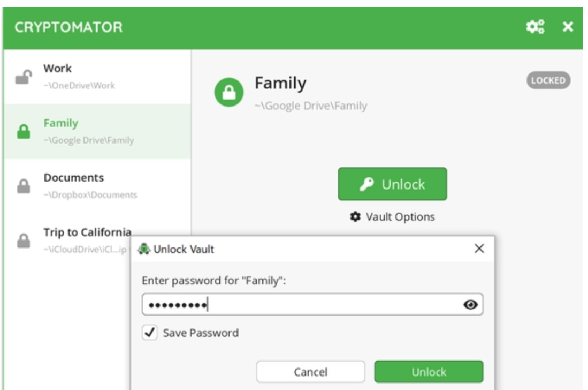Open Cryptomator settings gears icon
Viewport: 588px width, 390px height.
click(534, 27)
